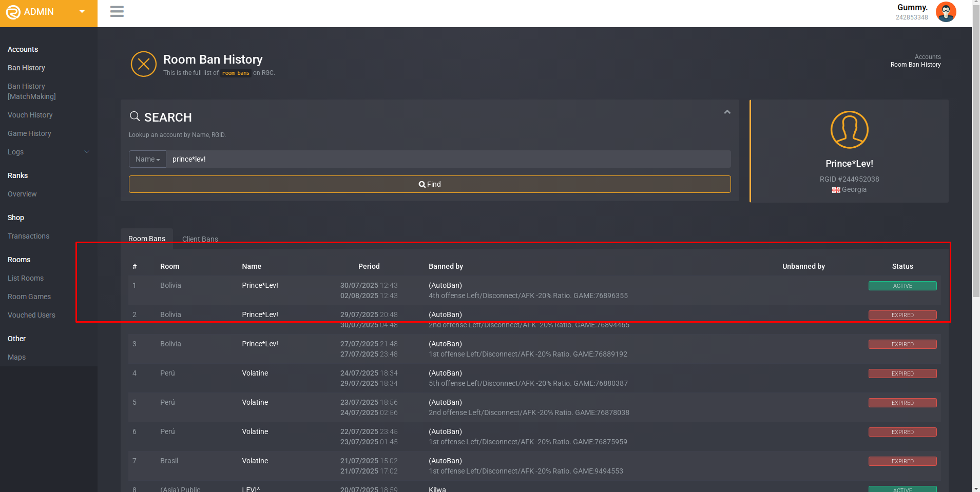Open the ADMIN dropdown caret
980x492 pixels.
82,11
